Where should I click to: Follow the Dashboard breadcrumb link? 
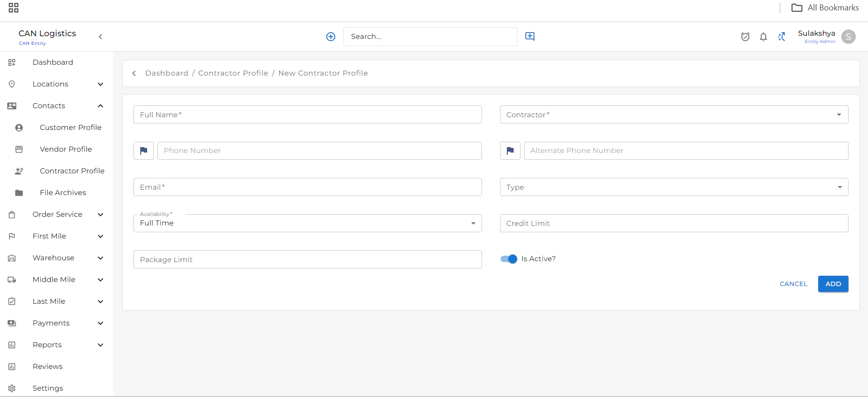coord(167,73)
